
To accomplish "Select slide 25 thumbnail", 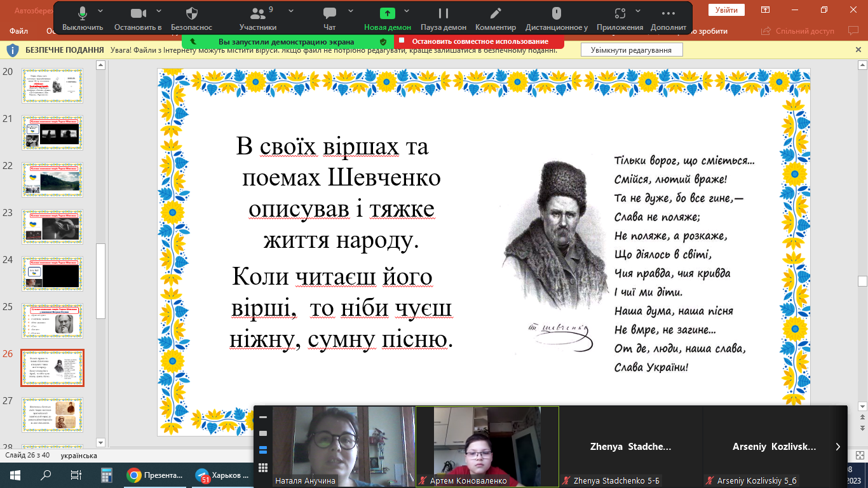I will click(52, 321).
